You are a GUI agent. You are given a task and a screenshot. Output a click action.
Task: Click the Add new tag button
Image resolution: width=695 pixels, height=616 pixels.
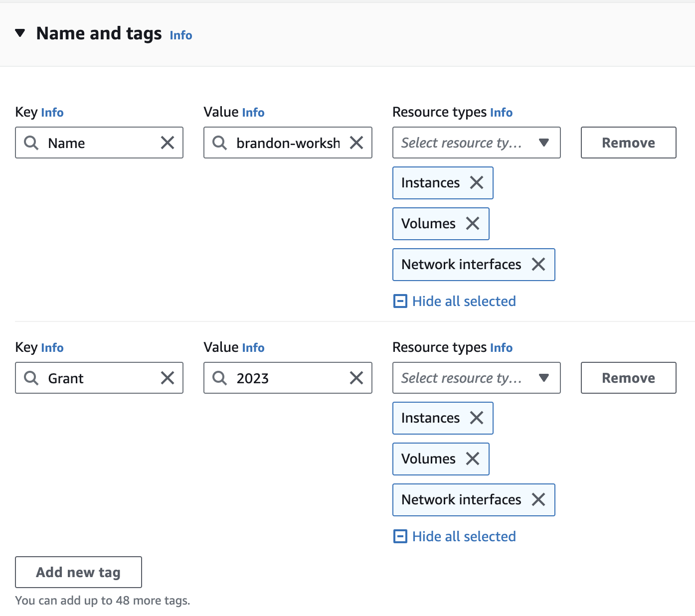[79, 573]
